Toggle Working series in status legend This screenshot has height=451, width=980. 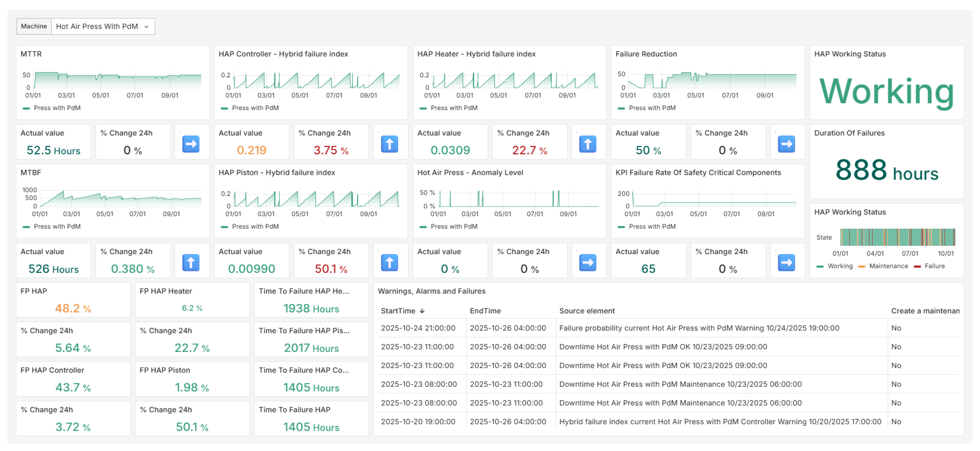click(840, 266)
